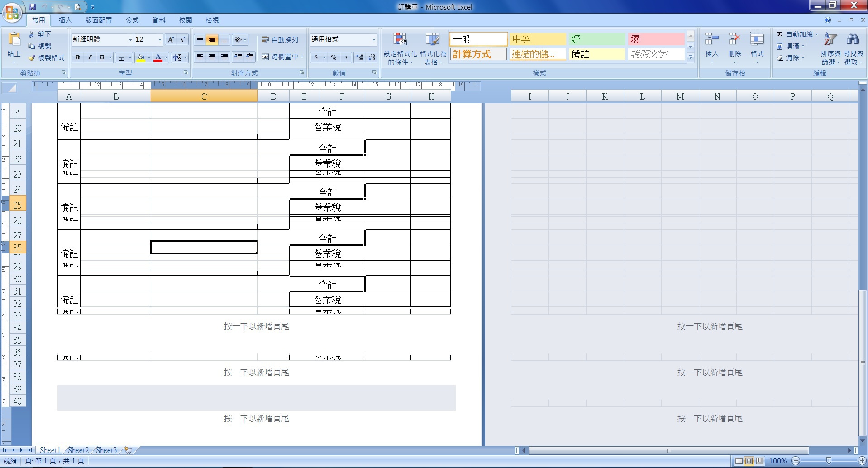This screenshot has height=468, width=868.
Task: Open 格式化為表格 table formatting
Action: (x=433, y=49)
